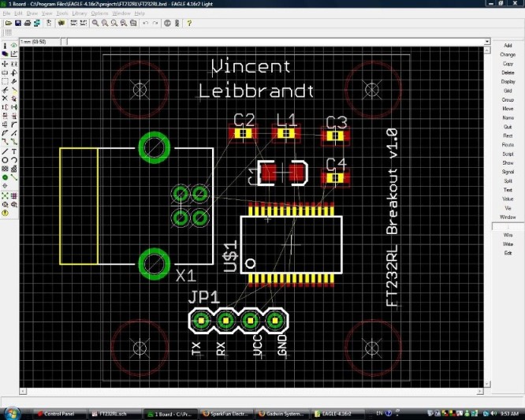Screen dimensions: 525x420
Task: Choose the Text tool (T icon)
Action: click(14, 151)
